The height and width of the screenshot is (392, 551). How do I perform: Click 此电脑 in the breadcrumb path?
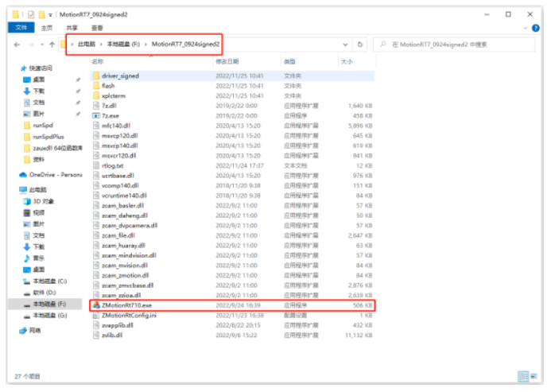click(87, 45)
